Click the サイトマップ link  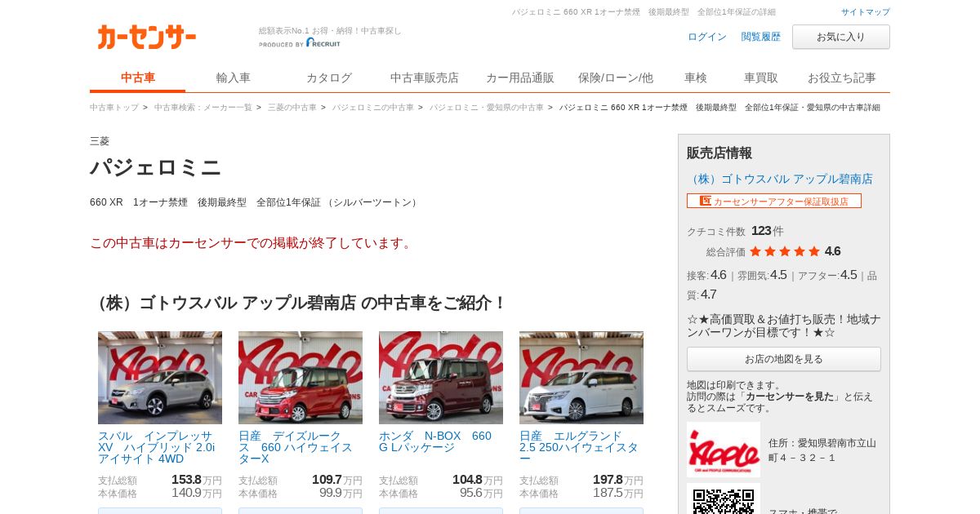click(x=866, y=12)
